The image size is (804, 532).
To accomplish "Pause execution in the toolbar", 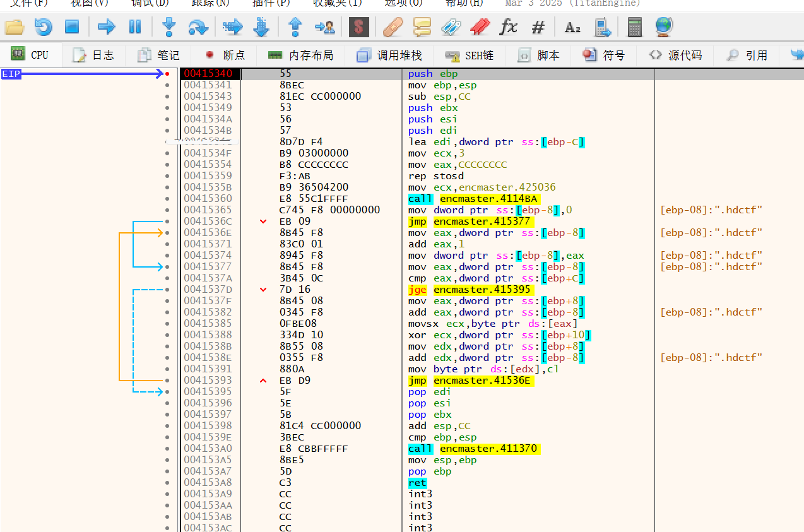I will click(135, 27).
